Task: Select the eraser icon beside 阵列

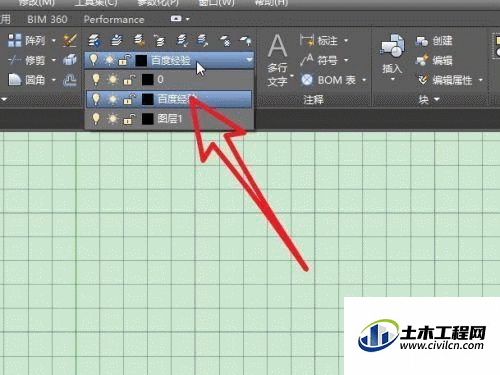Action: click(70, 40)
